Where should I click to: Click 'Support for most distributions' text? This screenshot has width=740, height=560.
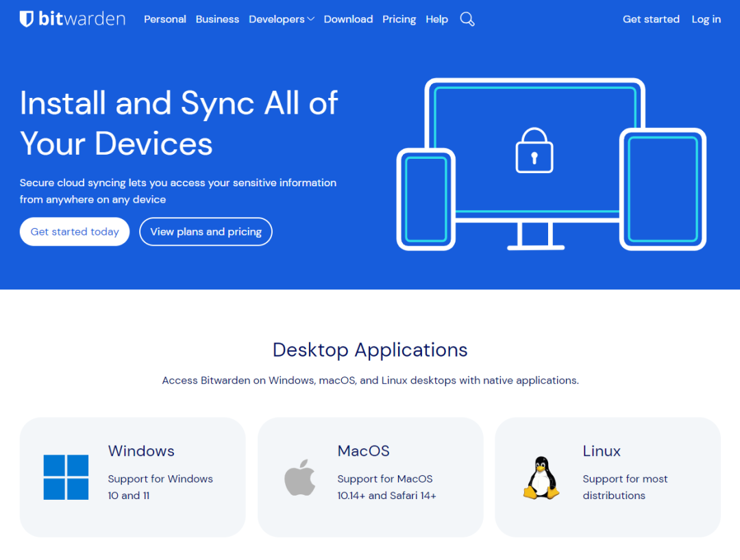tap(625, 487)
